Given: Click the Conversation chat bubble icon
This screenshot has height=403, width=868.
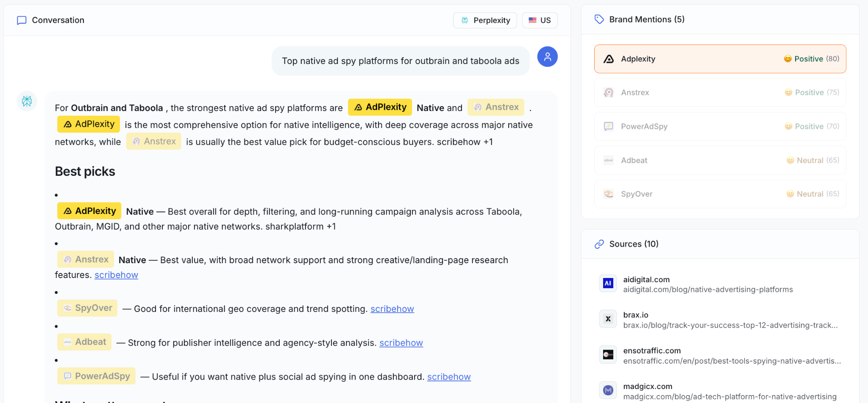Looking at the screenshot, I should click(x=22, y=20).
